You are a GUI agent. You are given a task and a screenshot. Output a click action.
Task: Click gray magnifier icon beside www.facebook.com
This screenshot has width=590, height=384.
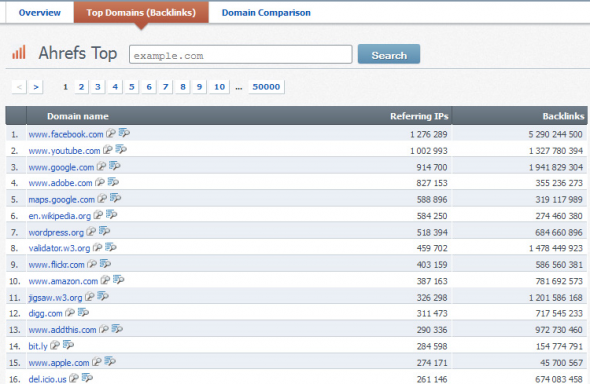(x=110, y=133)
